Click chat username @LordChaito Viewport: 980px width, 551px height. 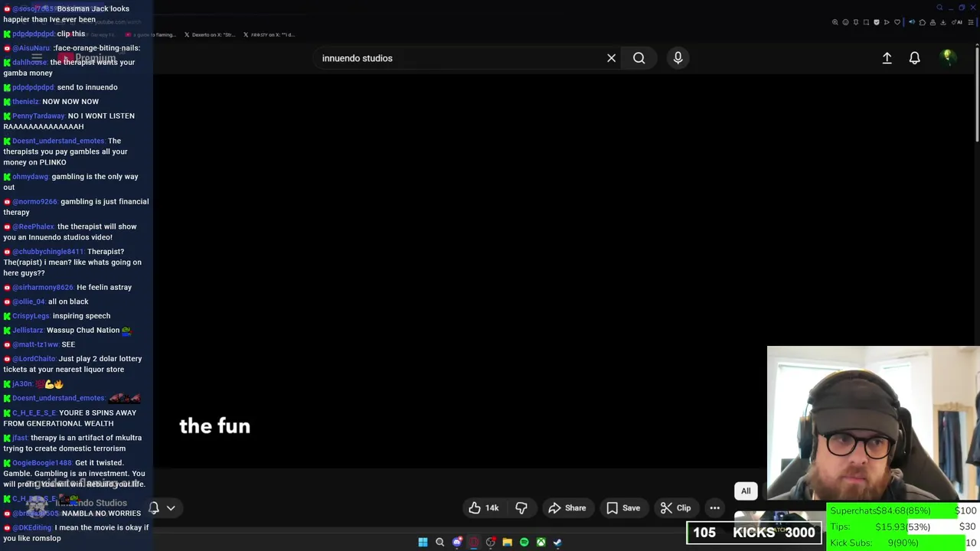click(34, 359)
